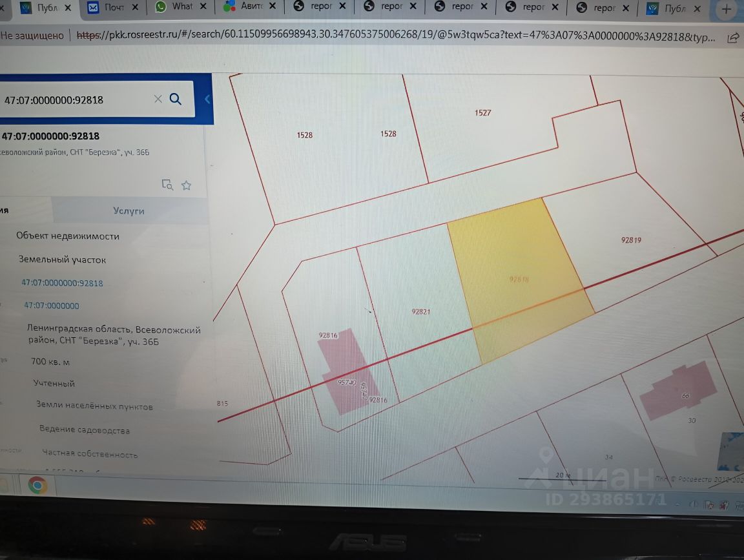Click the parcel title 47:07:0000000:92818 heading

click(x=50, y=136)
